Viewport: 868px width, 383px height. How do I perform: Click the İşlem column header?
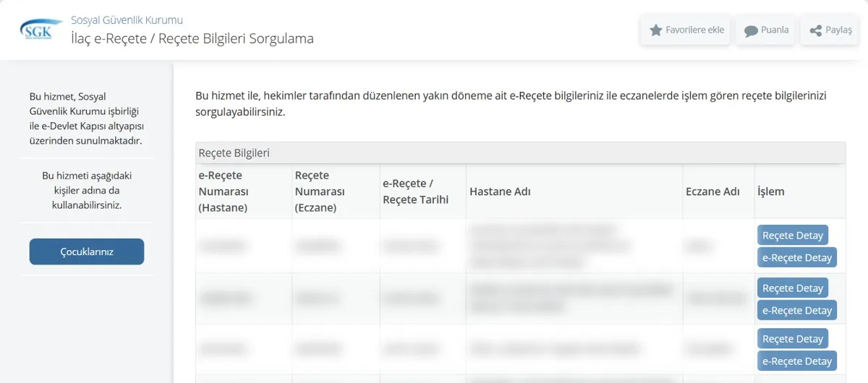[800, 191]
